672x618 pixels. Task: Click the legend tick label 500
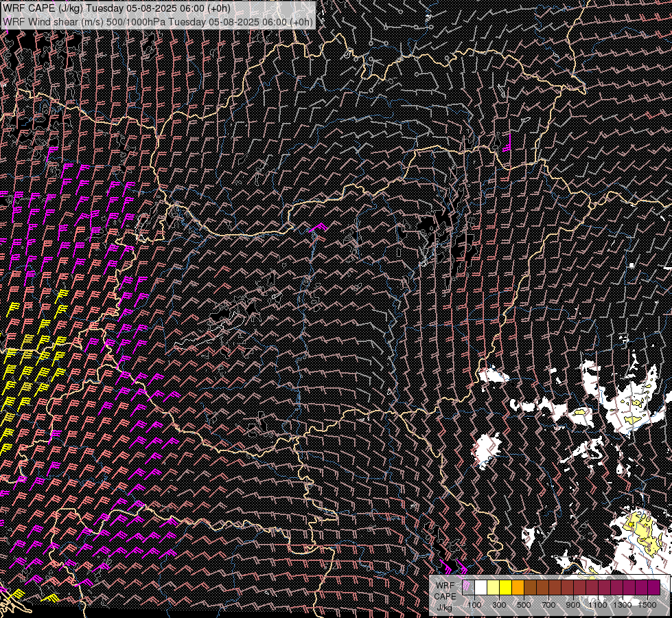point(524,605)
